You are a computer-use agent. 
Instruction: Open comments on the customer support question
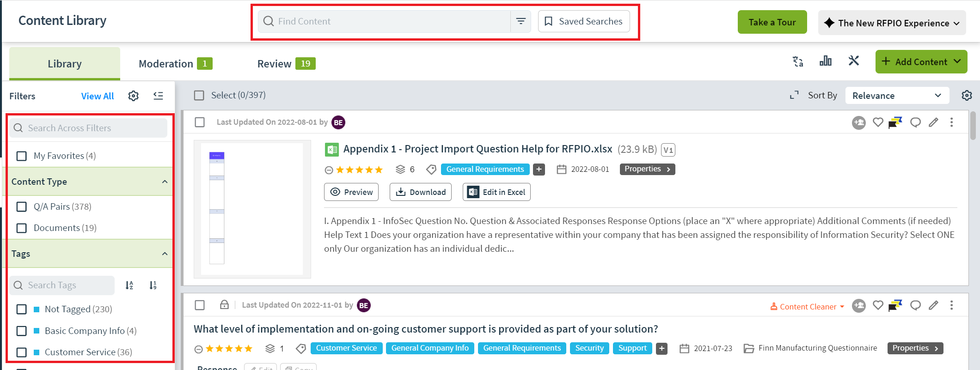915,305
